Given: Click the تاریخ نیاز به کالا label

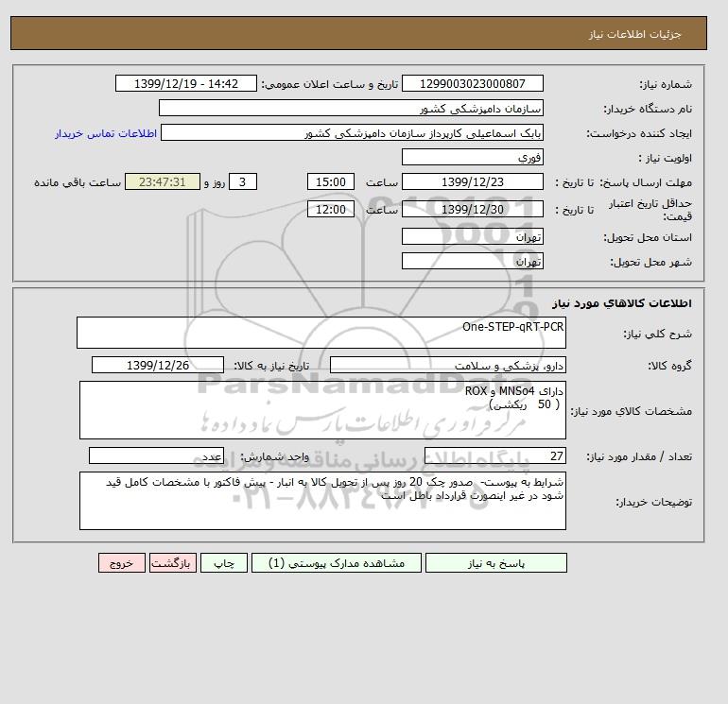Looking at the screenshot, I should click(271, 366).
